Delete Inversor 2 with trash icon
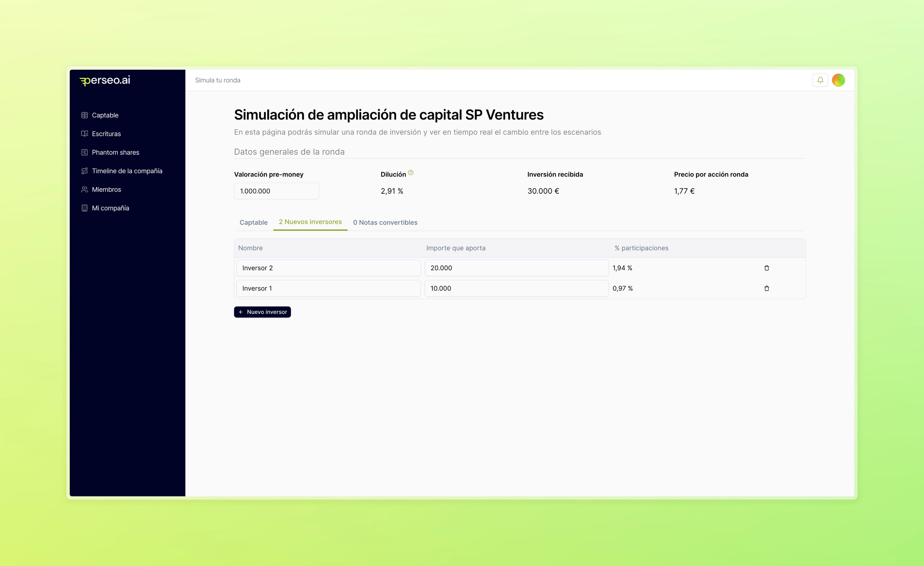924x566 pixels. point(766,268)
